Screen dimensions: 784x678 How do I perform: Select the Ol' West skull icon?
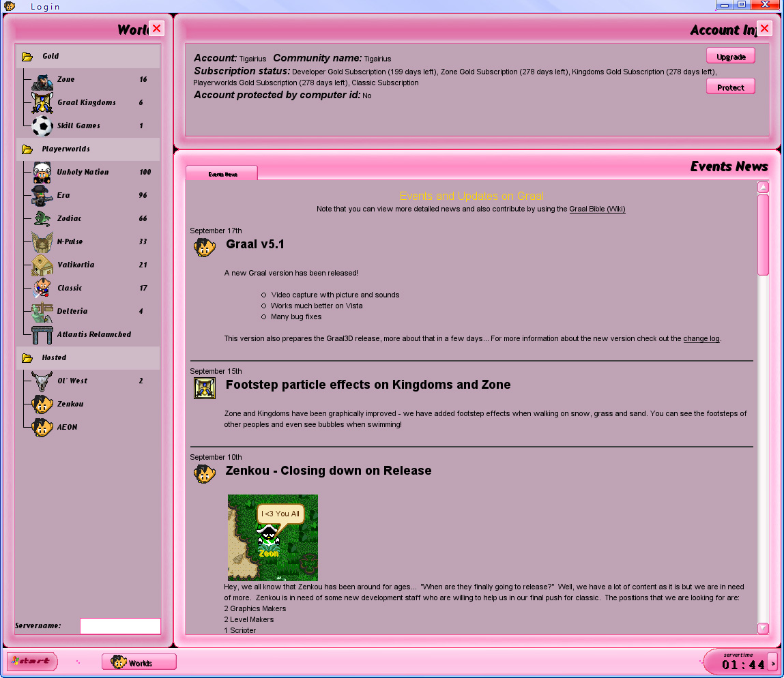[42, 381]
